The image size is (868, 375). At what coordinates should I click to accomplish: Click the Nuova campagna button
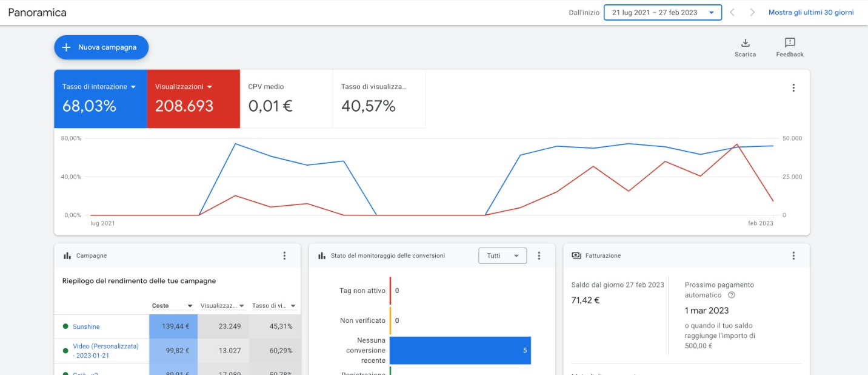[x=101, y=47]
